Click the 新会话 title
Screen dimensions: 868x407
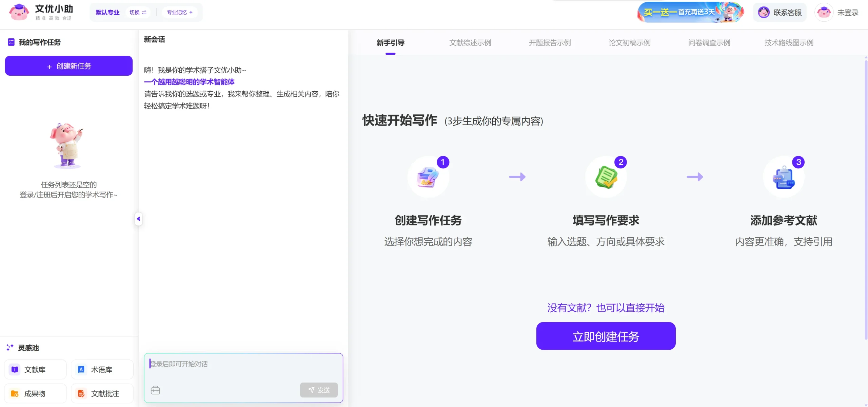(x=154, y=39)
